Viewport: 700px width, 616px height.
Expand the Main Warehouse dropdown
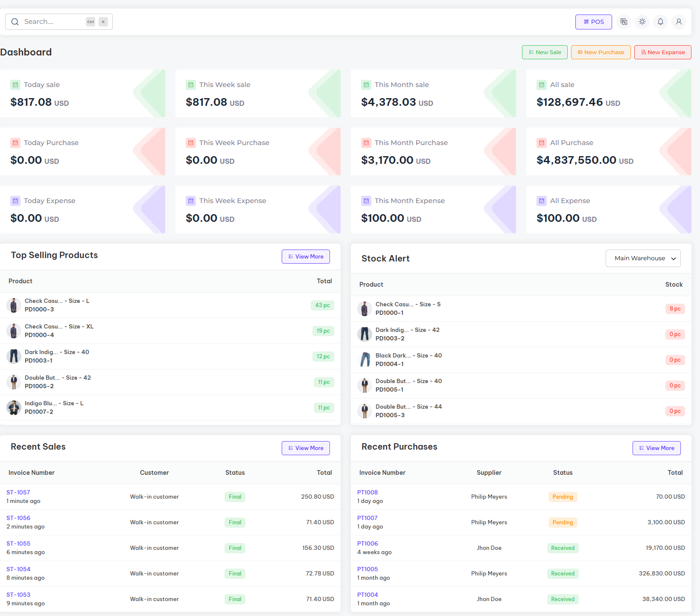[x=643, y=258]
